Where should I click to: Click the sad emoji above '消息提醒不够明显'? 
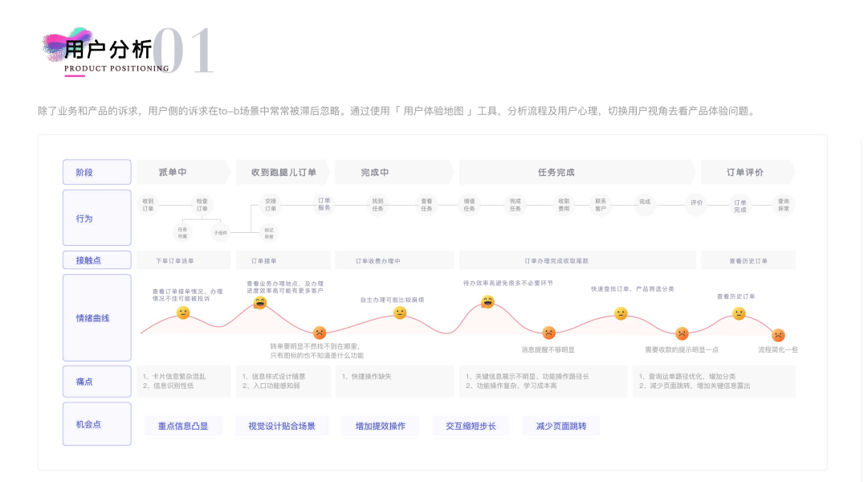[548, 333]
